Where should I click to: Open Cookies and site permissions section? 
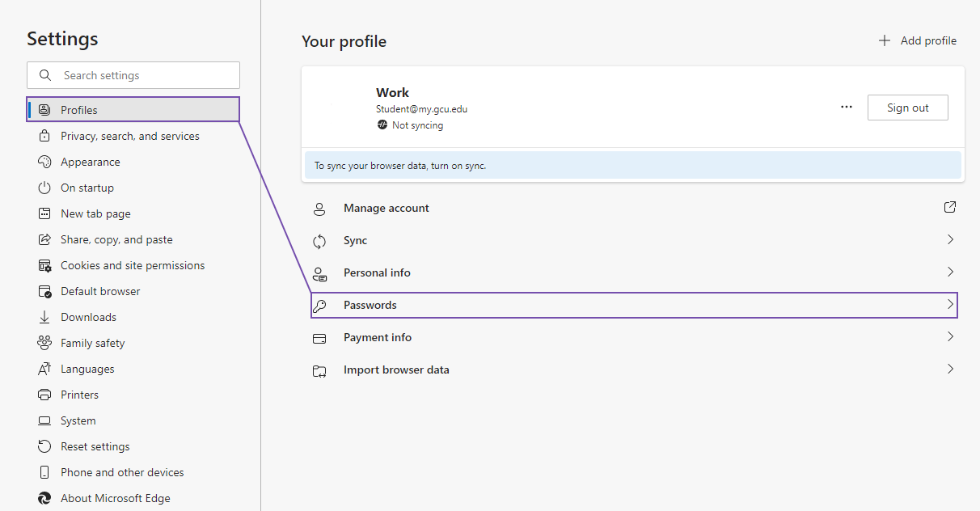click(x=133, y=265)
